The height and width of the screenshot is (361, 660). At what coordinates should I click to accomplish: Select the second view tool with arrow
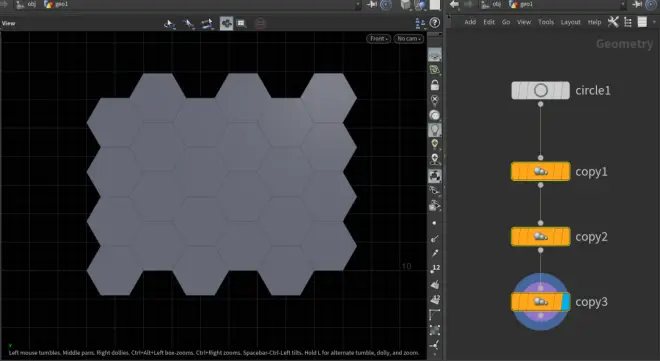(x=188, y=24)
